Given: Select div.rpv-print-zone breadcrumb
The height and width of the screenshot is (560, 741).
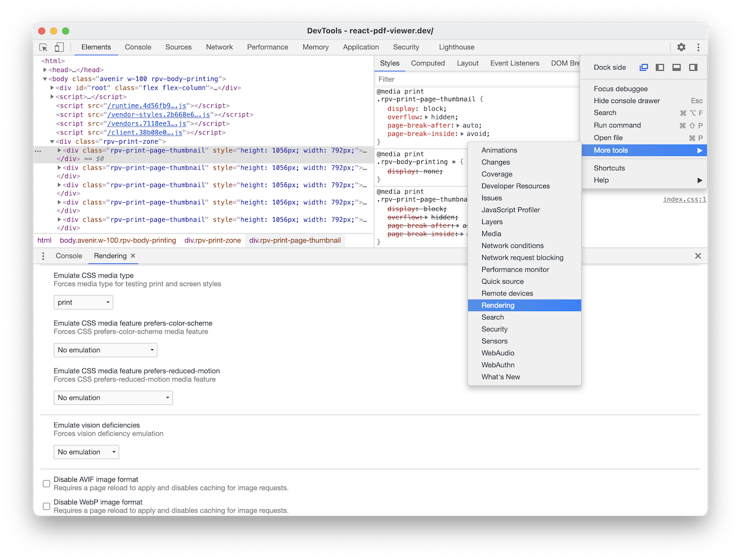Looking at the screenshot, I should pos(212,240).
